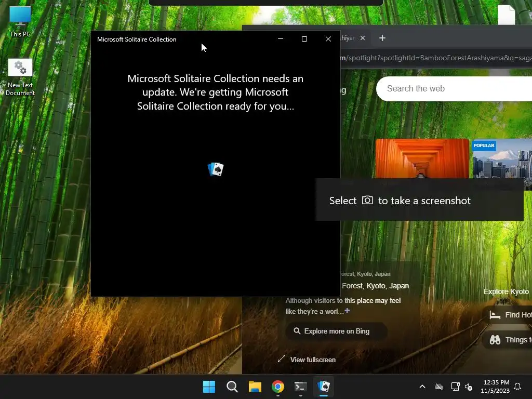Close the browser tab
This screenshot has width=532, height=399.
[x=363, y=38]
